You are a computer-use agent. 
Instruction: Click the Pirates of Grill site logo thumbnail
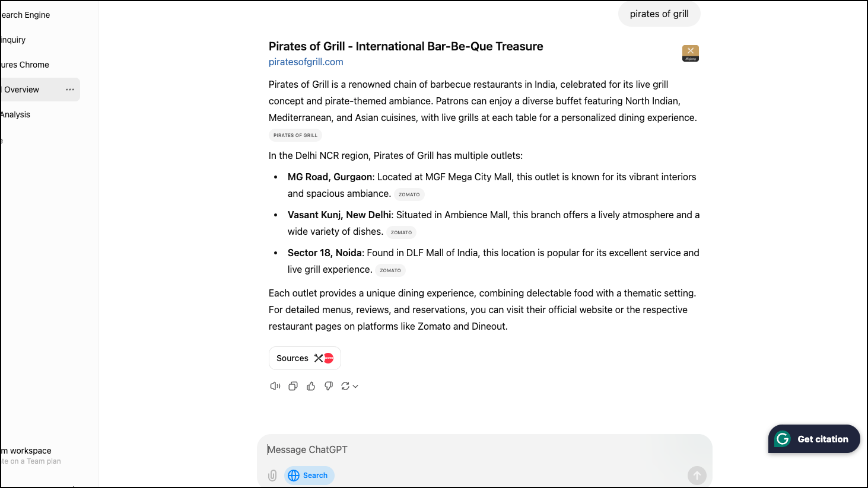click(691, 53)
